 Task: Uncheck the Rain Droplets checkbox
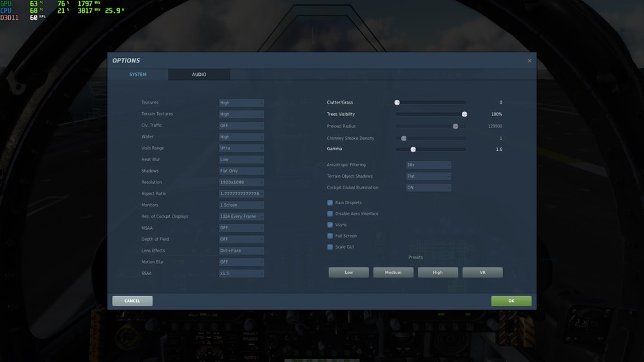(x=330, y=202)
